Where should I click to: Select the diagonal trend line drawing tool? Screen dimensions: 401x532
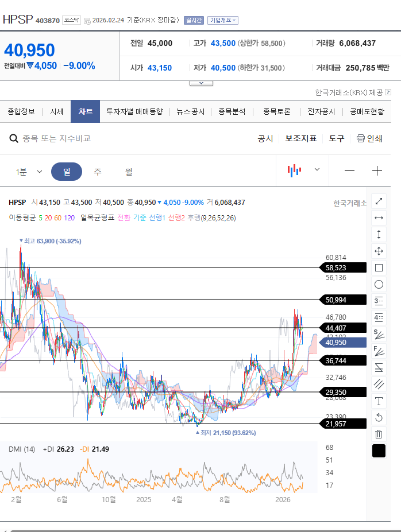(x=379, y=201)
